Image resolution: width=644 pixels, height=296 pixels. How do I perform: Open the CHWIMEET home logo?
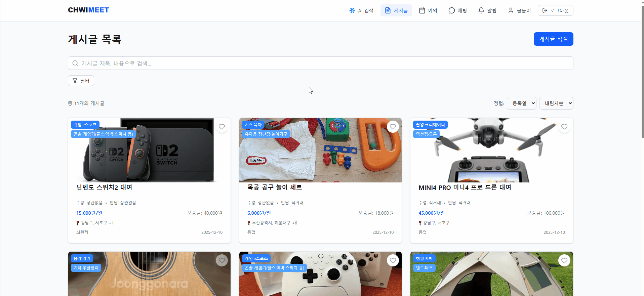click(88, 10)
